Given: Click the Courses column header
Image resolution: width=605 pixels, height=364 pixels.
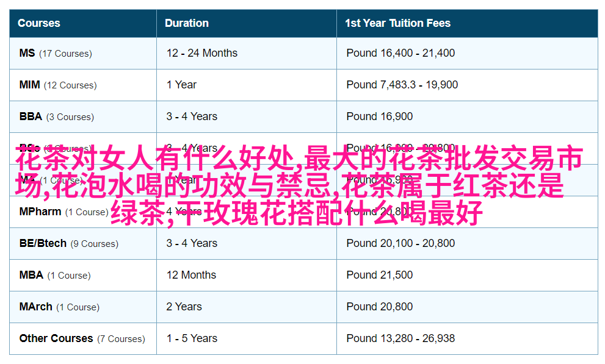Looking at the screenshot, I should pos(39,23).
